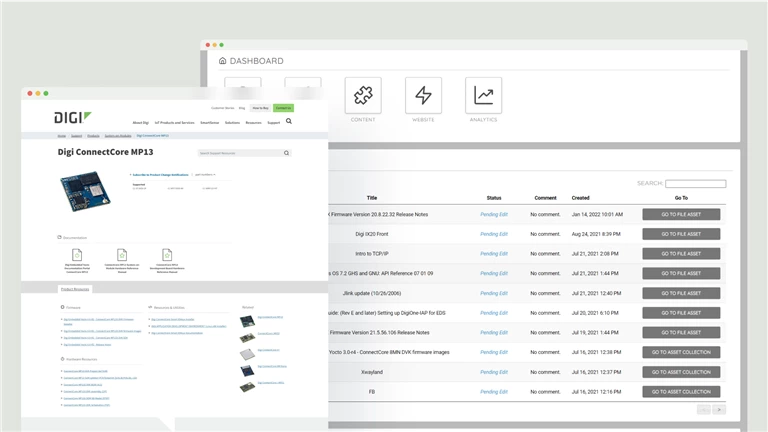
Task: Click the Comment column header
Action: [545, 198]
